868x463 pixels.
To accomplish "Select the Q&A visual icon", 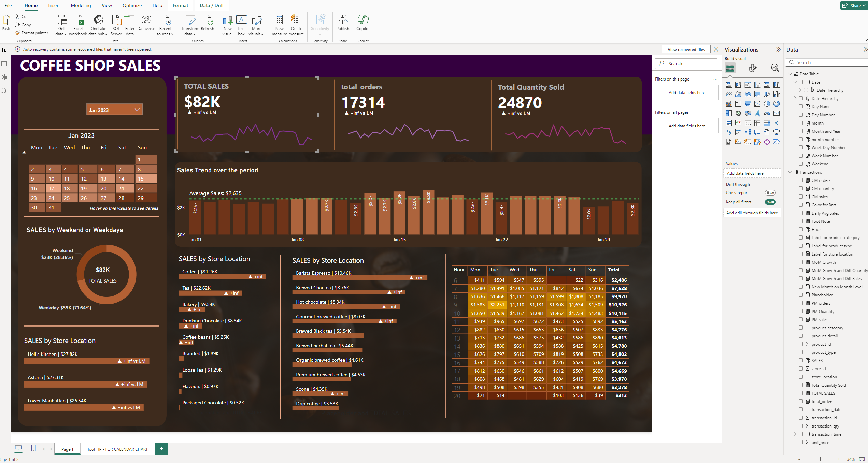I will tap(757, 132).
